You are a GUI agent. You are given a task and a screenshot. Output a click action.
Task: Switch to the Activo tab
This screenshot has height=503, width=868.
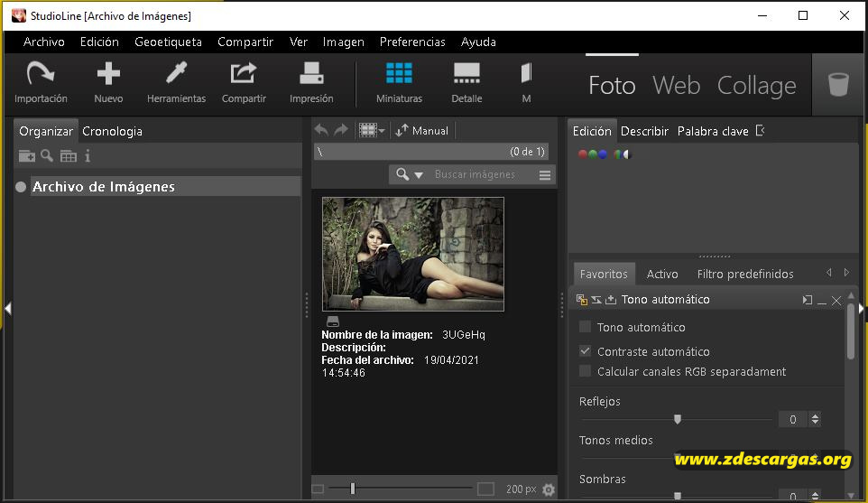662,275
